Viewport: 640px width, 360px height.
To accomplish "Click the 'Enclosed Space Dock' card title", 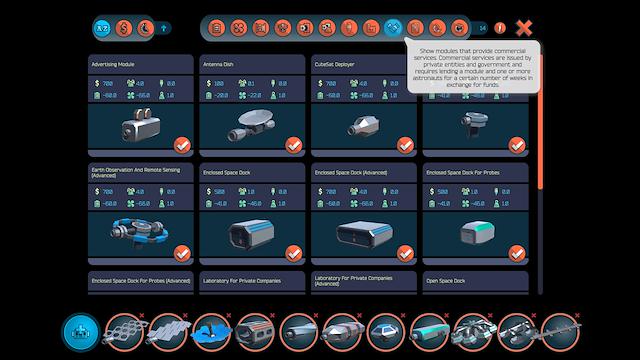I will 227,173.
